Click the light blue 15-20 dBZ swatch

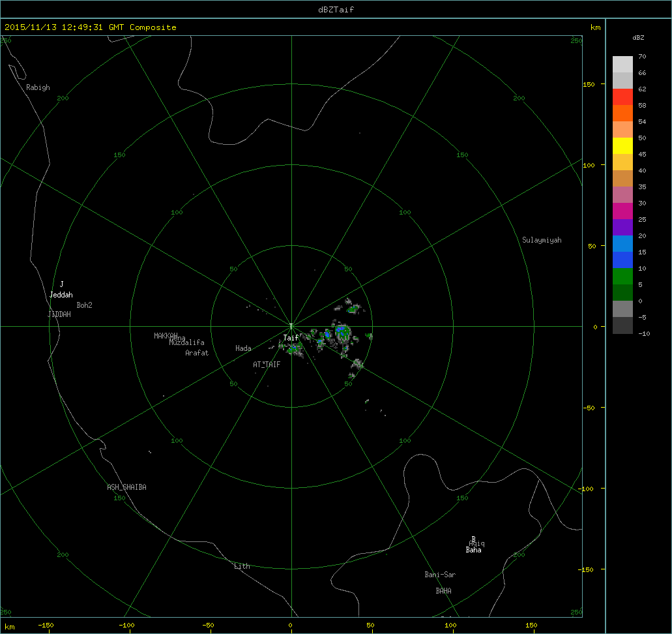[x=622, y=244]
